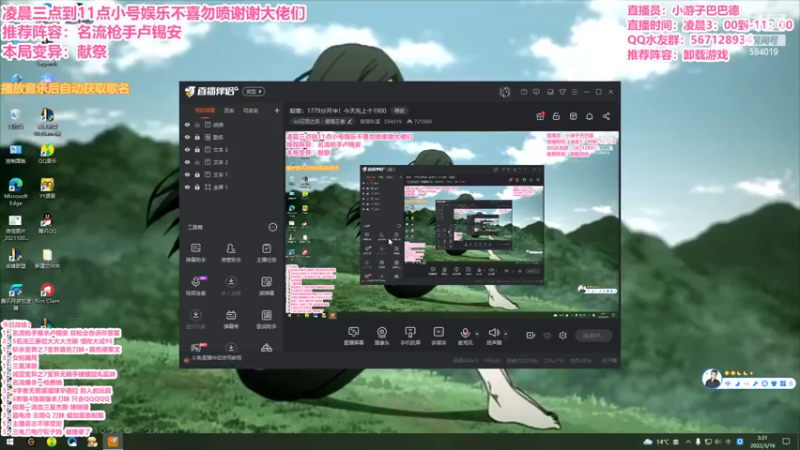Switch to the third scene tab
The image size is (800, 450).
(x=250, y=111)
